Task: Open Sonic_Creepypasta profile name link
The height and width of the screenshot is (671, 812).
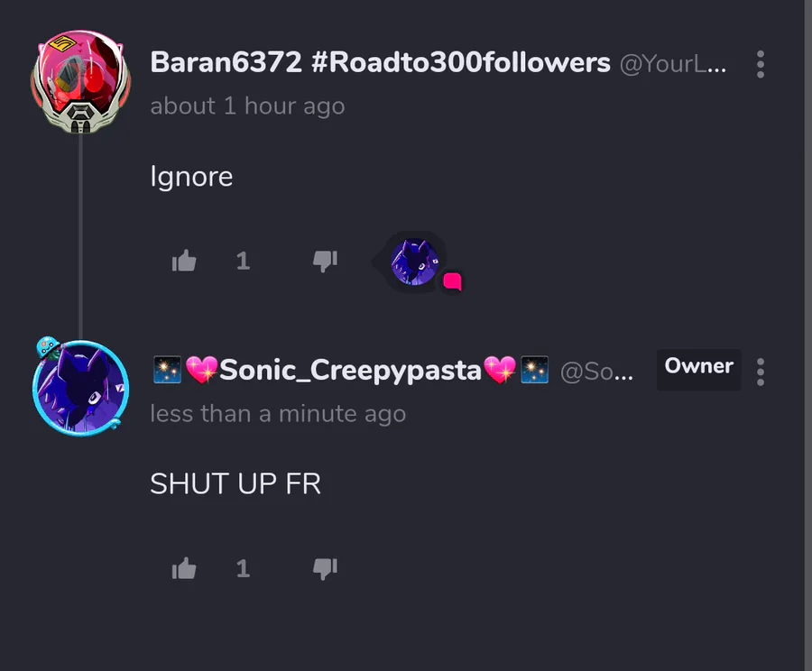Action: coord(351,370)
